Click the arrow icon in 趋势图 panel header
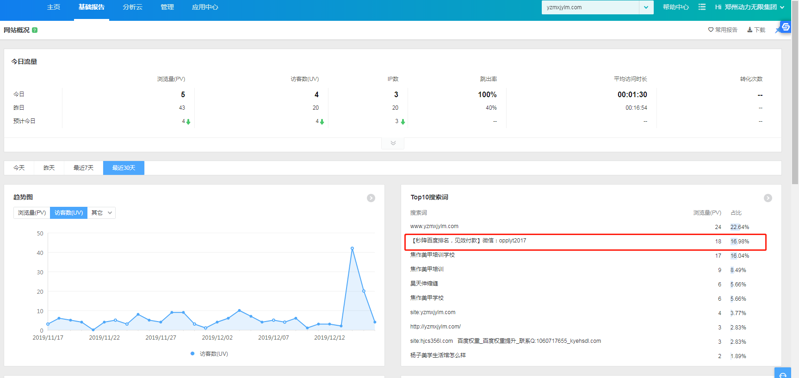The image size is (799, 378). click(371, 198)
